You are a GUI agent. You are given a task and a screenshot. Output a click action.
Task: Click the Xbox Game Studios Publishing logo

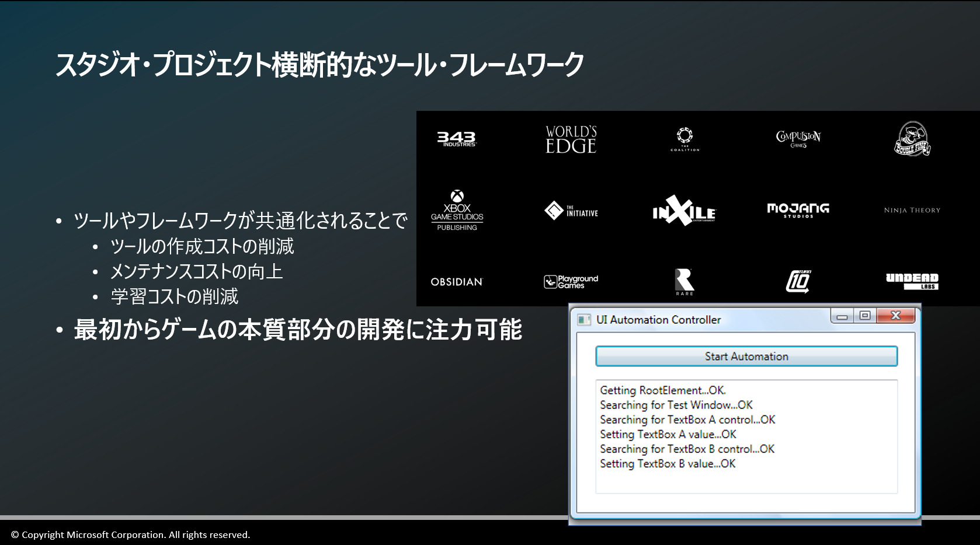click(457, 210)
